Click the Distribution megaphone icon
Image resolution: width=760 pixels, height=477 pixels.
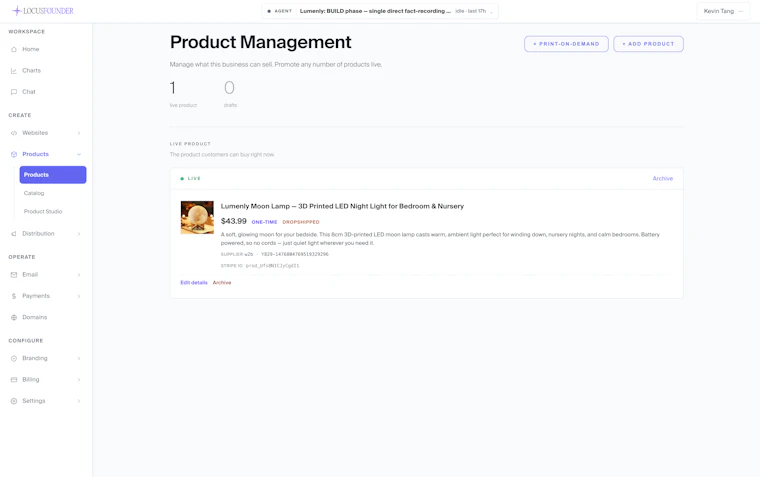tap(14, 234)
